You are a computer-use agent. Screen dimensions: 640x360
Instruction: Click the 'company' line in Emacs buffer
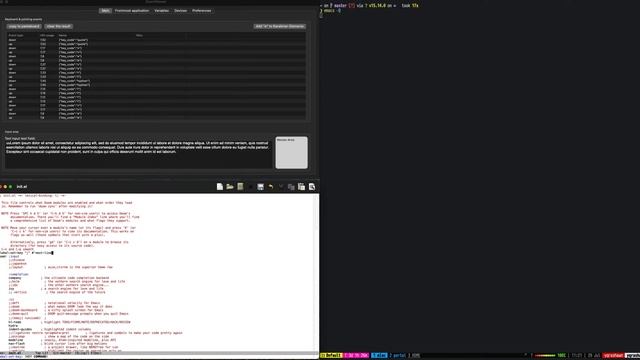(59, 278)
